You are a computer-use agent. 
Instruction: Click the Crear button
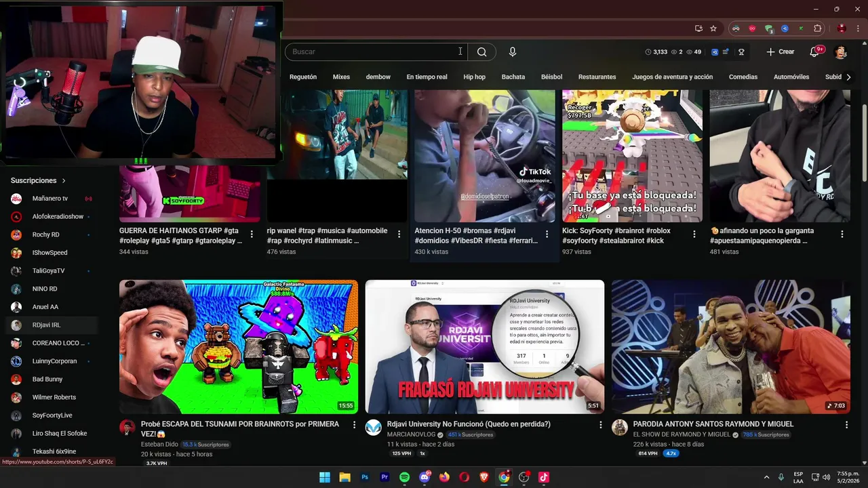[780, 52]
